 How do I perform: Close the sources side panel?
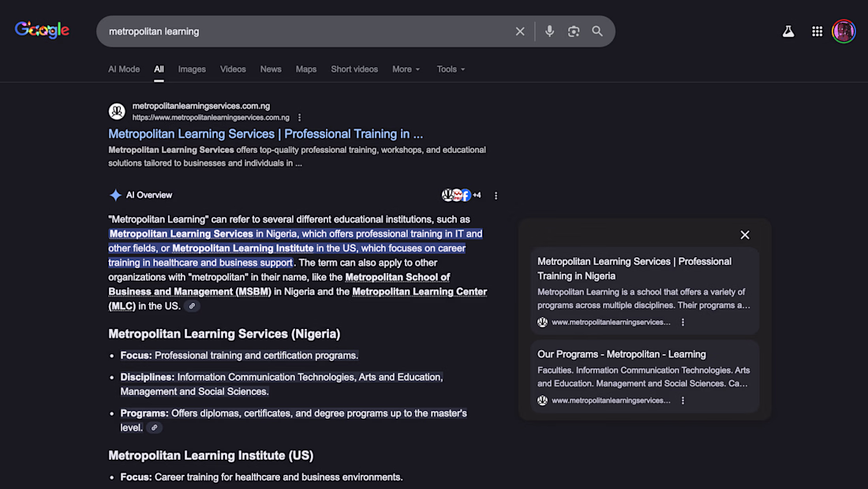(x=745, y=235)
